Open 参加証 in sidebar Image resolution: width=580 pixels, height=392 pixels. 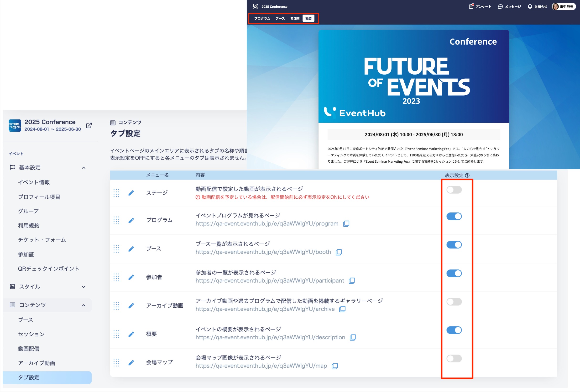point(26,255)
